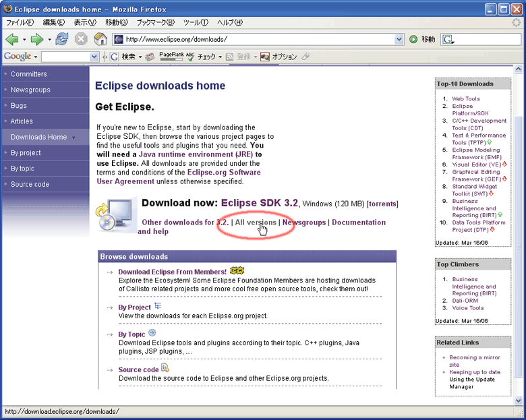526x420 pixels.
Task: Click the Back arrow button
Action: coord(12,39)
